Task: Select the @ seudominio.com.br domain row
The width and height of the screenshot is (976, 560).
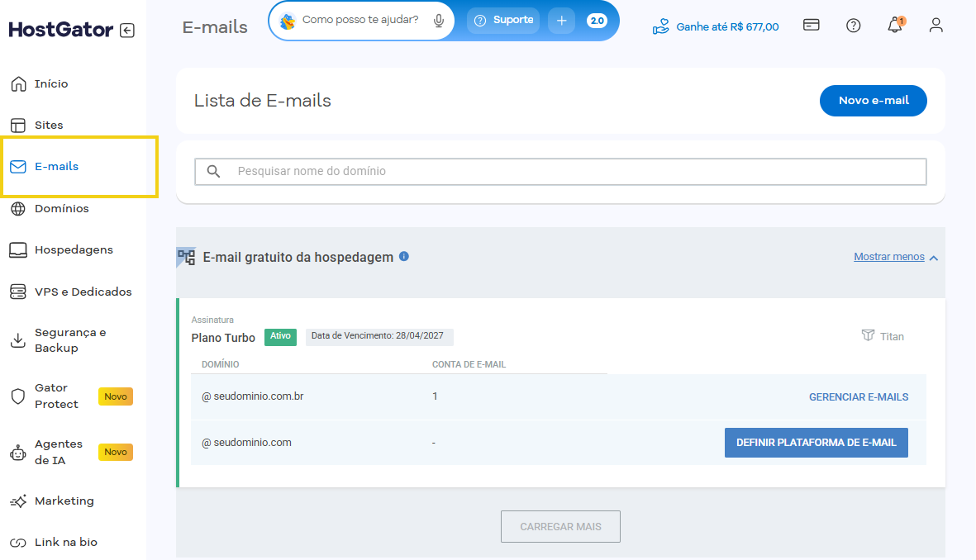Action: click(x=559, y=397)
